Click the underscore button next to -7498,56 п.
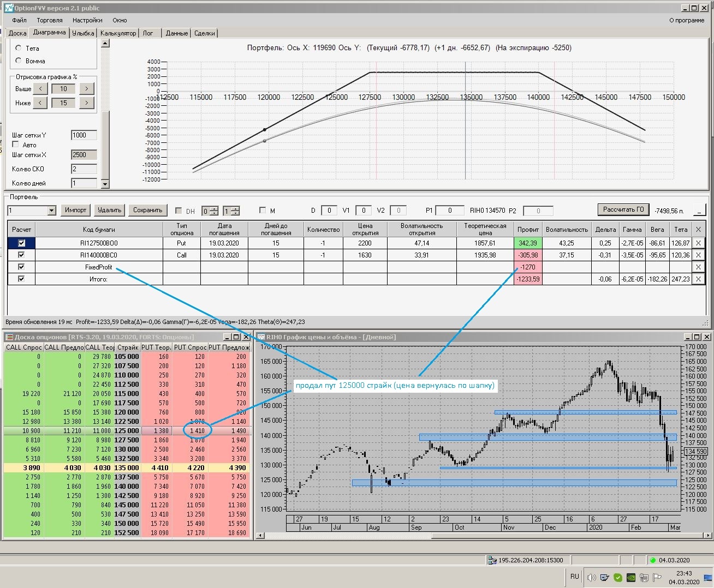The height and width of the screenshot is (588, 714). [x=699, y=210]
